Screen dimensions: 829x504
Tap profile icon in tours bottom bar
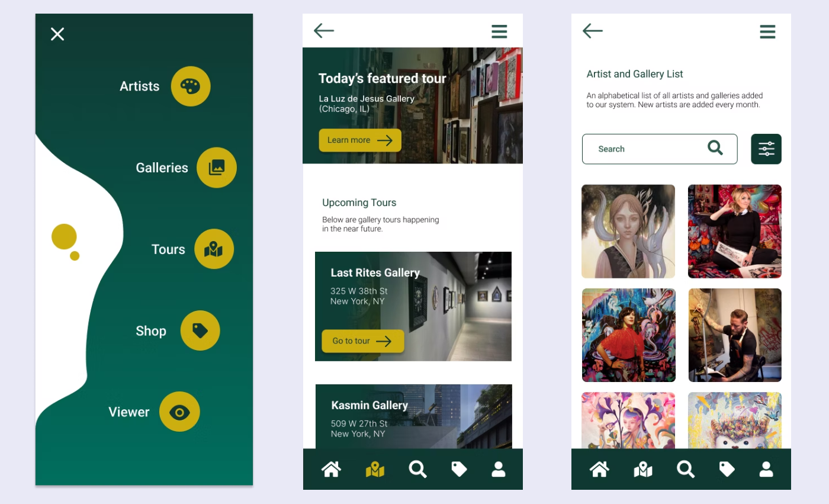pos(499,470)
